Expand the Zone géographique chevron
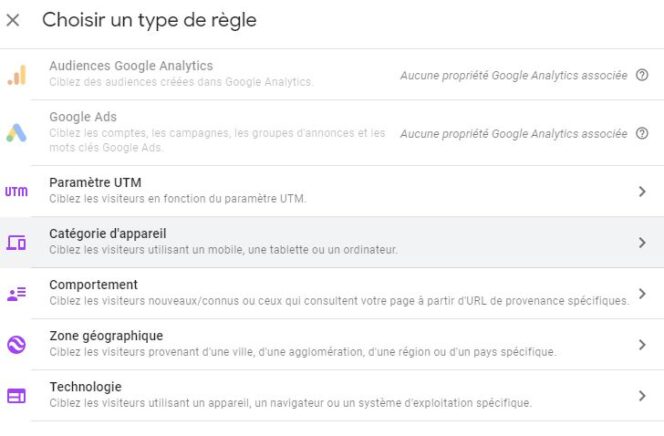Image resolution: width=664 pixels, height=436 pixels. tap(642, 345)
